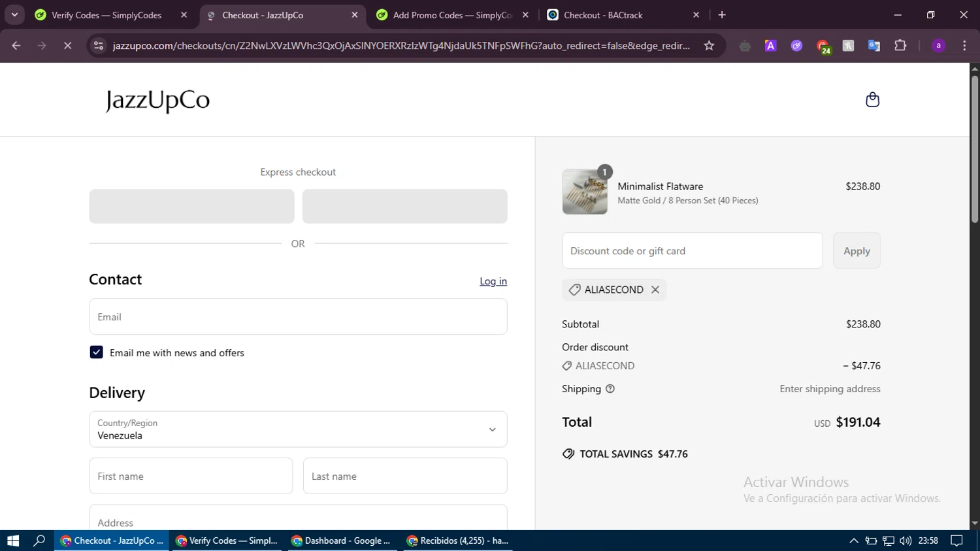Go back to the previous page
The height and width of the screenshot is (551, 980).
click(x=16, y=46)
